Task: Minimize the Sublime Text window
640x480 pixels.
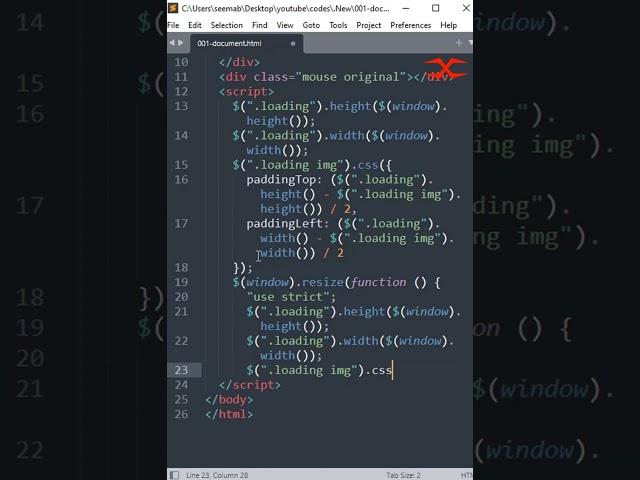Action: point(406,8)
